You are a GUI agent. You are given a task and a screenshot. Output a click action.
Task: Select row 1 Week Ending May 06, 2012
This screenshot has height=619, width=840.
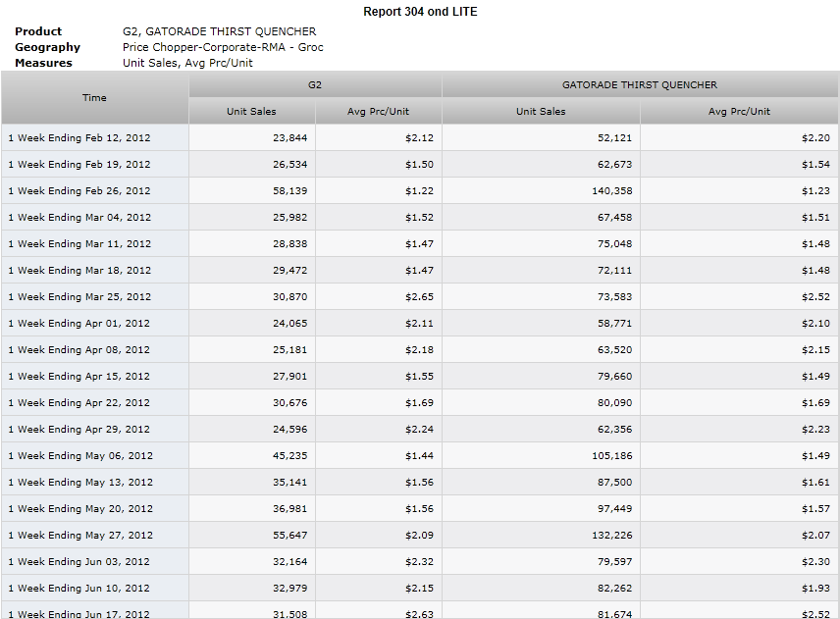pyautogui.click(x=420, y=456)
